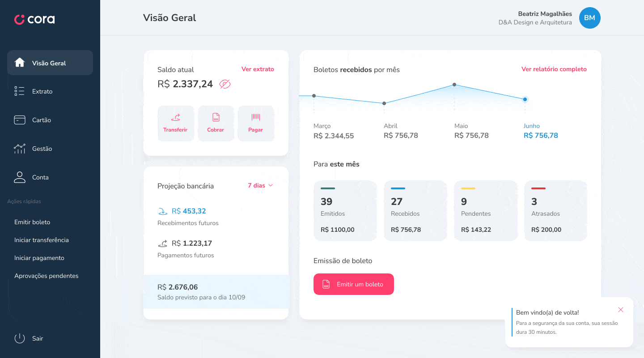Open the Atrasados boletos card
This screenshot has width=644, height=358.
click(555, 211)
